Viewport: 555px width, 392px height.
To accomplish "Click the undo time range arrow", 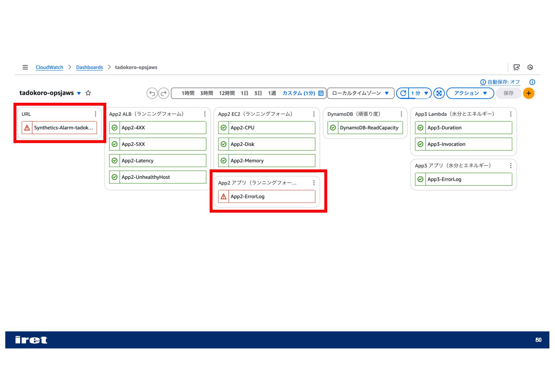I will 152,93.
